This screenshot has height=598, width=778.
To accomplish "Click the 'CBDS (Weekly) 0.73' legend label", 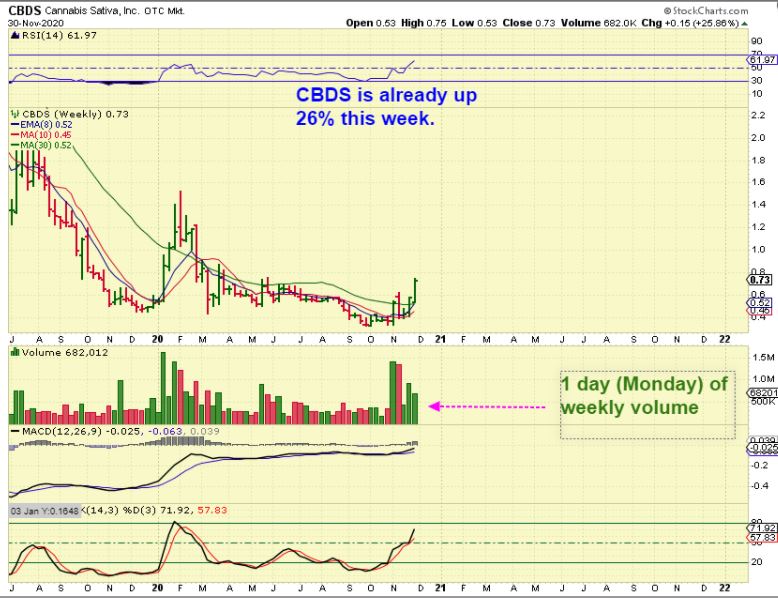I will (x=75, y=114).
